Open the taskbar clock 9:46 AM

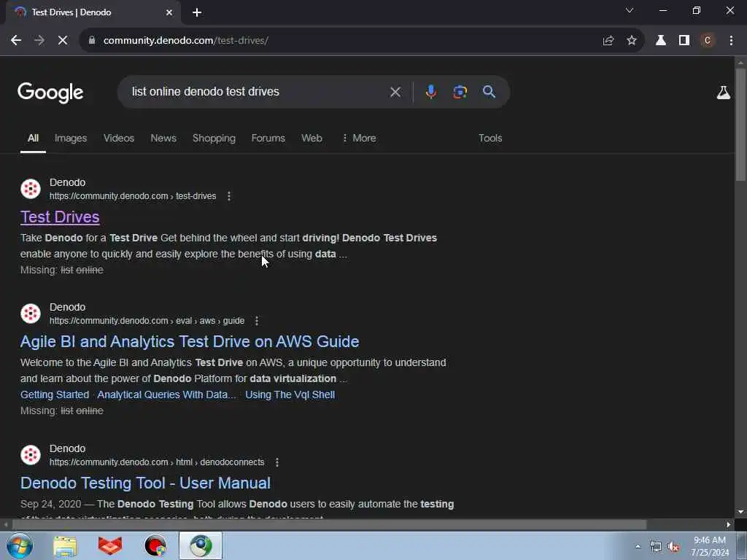tap(710, 546)
